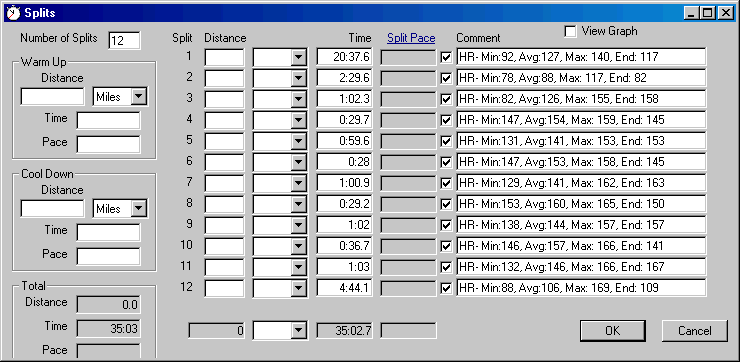Toggle the checkbox in split 9 row
The height and width of the screenshot is (362, 740).
tap(446, 225)
